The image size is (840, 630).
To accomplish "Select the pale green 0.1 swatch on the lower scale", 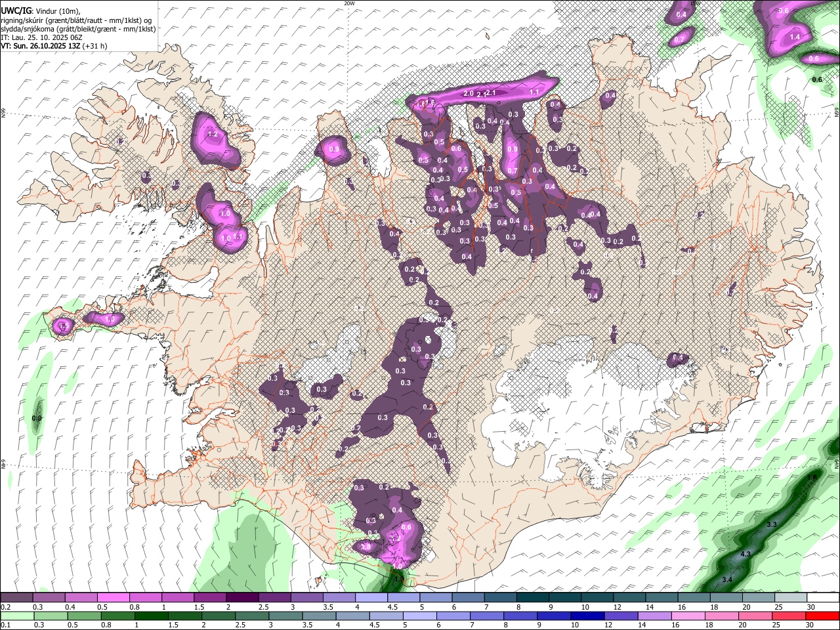I will pos(17,616).
